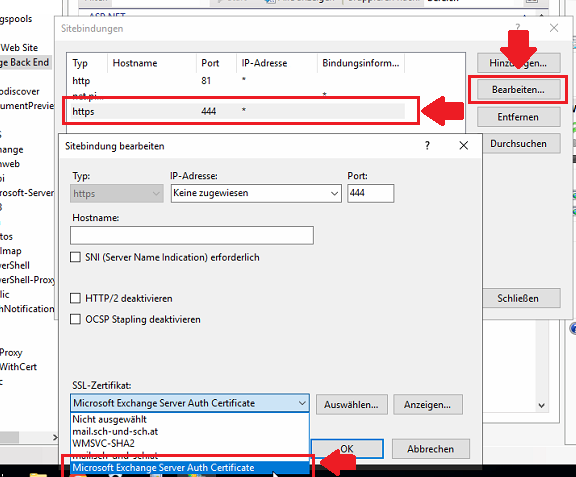This screenshot has height=477, width=576.
Task: Click the Entfernen button
Action: point(518,117)
